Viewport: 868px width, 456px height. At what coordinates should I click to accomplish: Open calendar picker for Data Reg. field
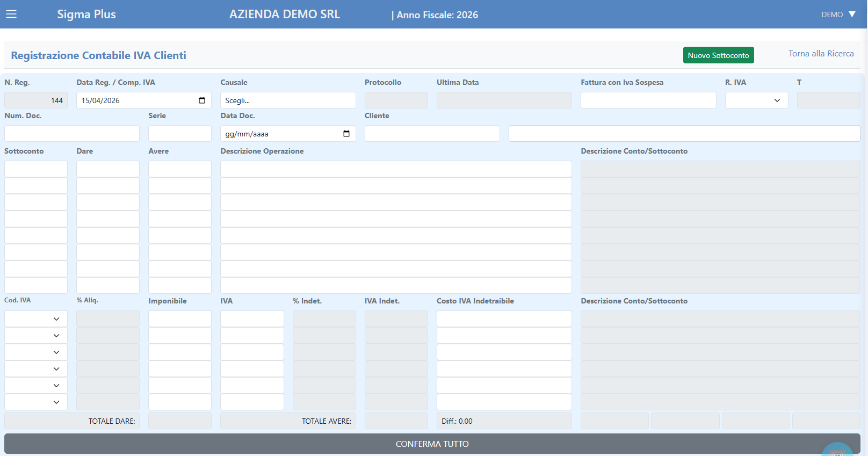[202, 100]
